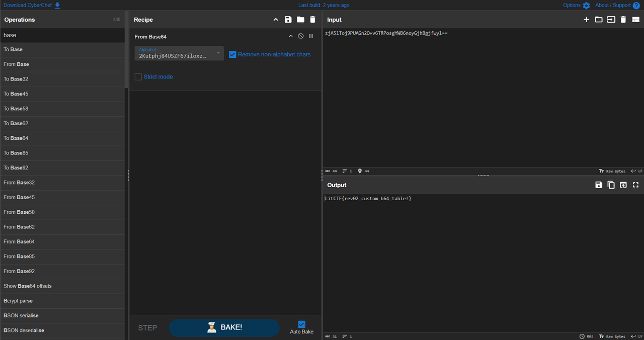Select the To Base32 operation
This screenshot has width=644, height=340.
pyautogui.click(x=62, y=79)
